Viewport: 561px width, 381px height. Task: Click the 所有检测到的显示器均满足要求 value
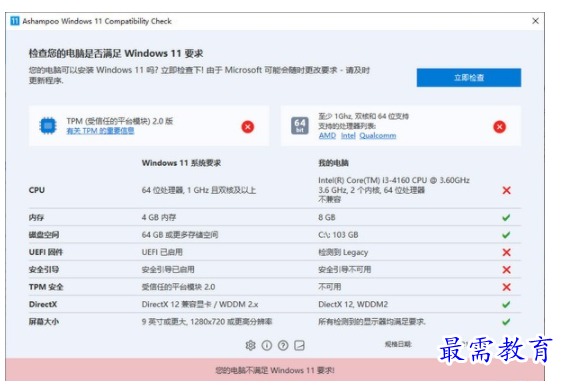click(372, 322)
